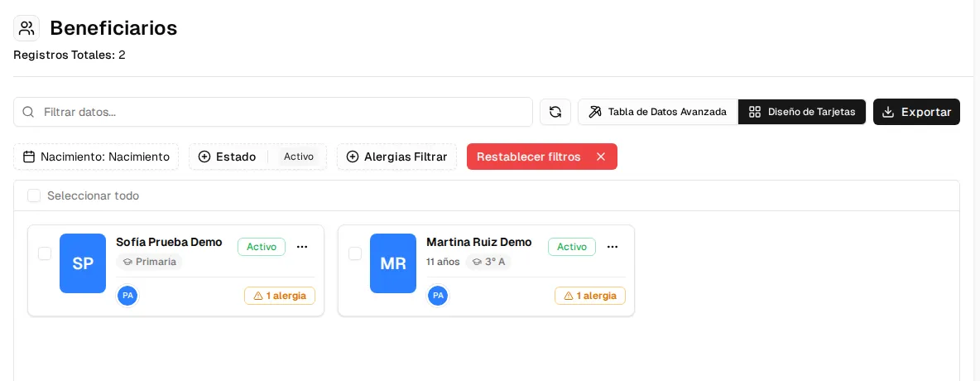Click the 3° A grade tag

[x=488, y=262]
